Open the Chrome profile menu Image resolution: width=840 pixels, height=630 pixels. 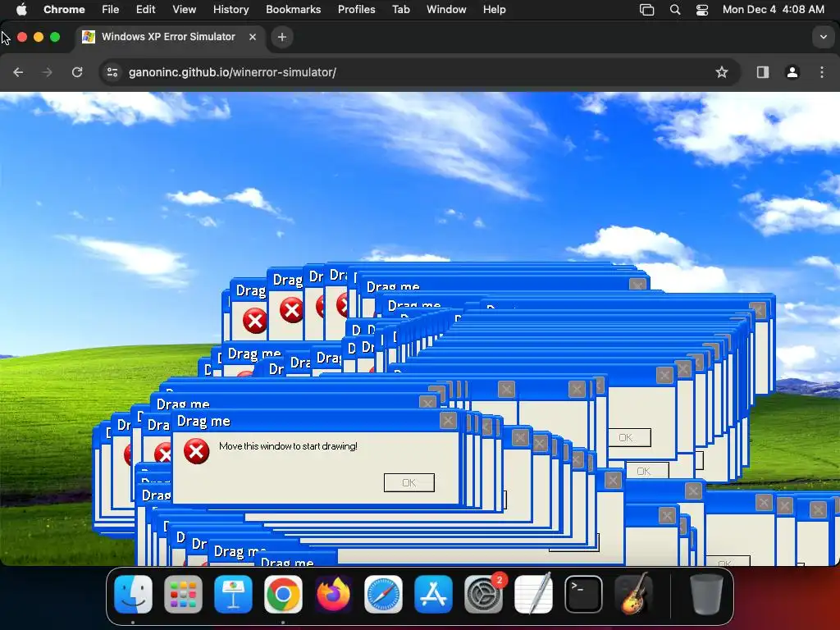point(792,72)
